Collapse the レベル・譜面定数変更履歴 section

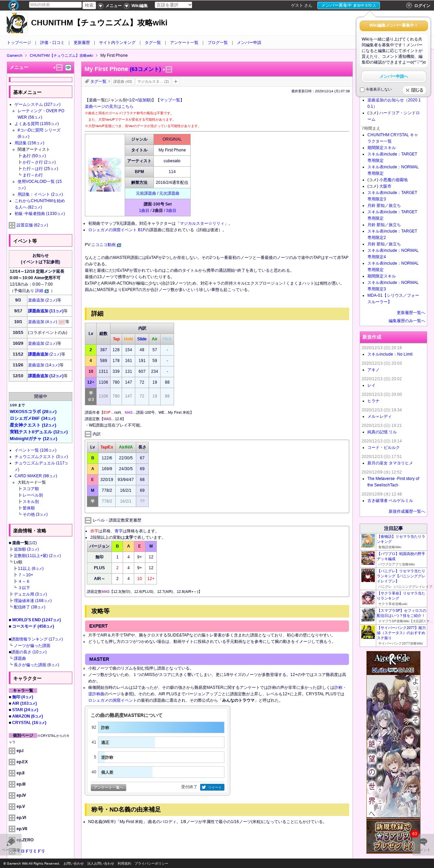pyautogui.click(x=88, y=520)
